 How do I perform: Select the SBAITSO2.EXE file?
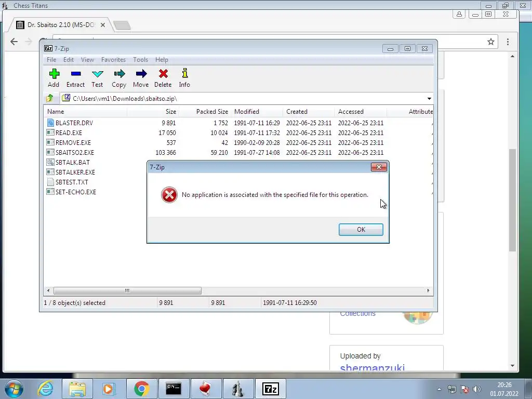75,152
